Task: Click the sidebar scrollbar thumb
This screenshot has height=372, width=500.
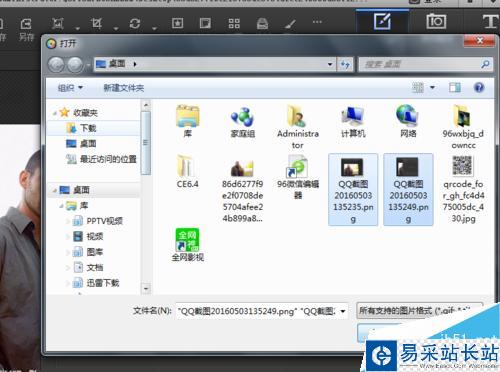Action: pos(146,143)
